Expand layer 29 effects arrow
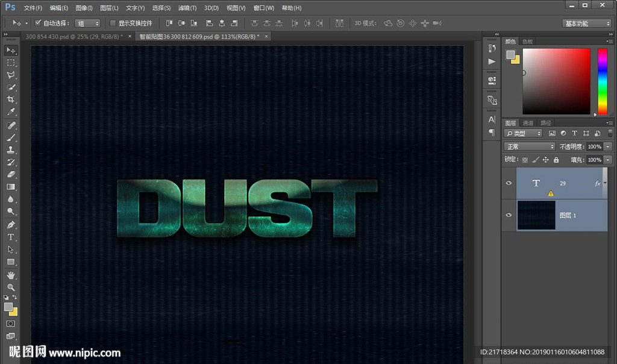Screen dimensions: 617x364 click(x=605, y=183)
